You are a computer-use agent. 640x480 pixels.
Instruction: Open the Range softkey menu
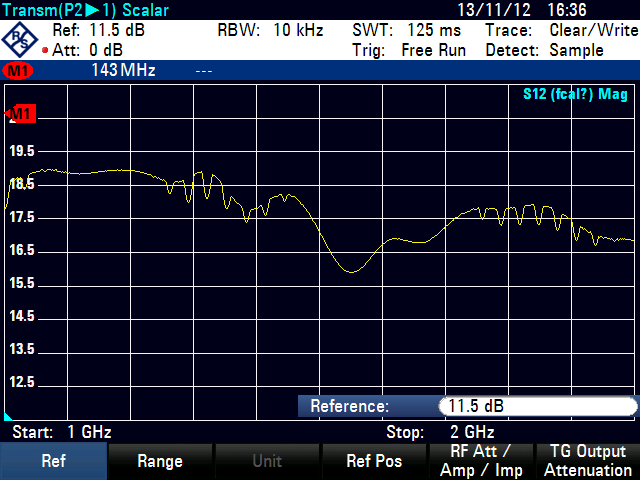point(160,461)
